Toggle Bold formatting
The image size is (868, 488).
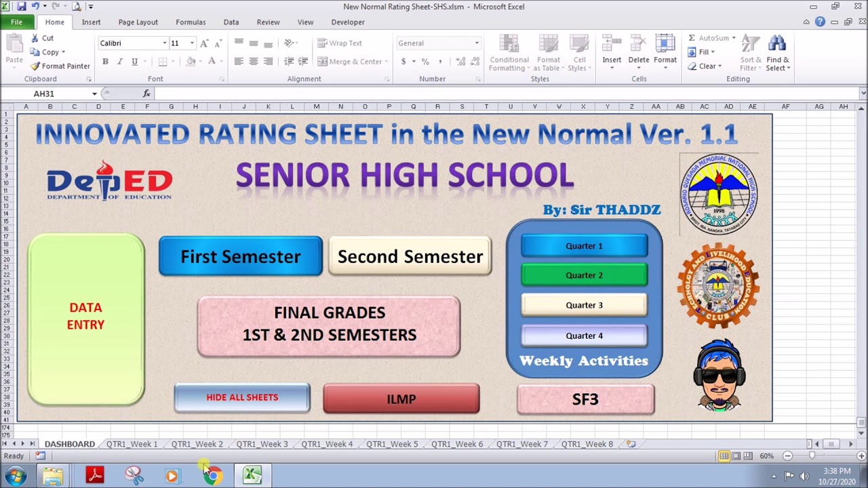tap(105, 62)
